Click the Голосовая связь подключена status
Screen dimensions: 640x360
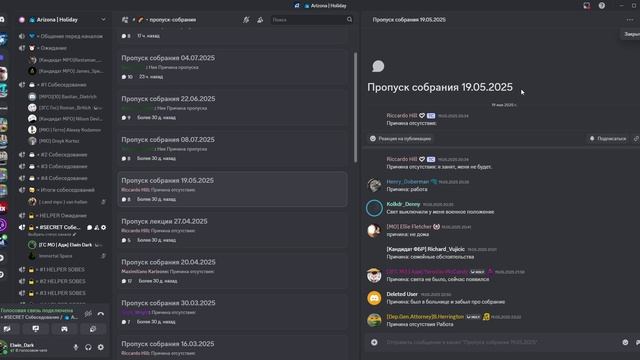[37, 311]
